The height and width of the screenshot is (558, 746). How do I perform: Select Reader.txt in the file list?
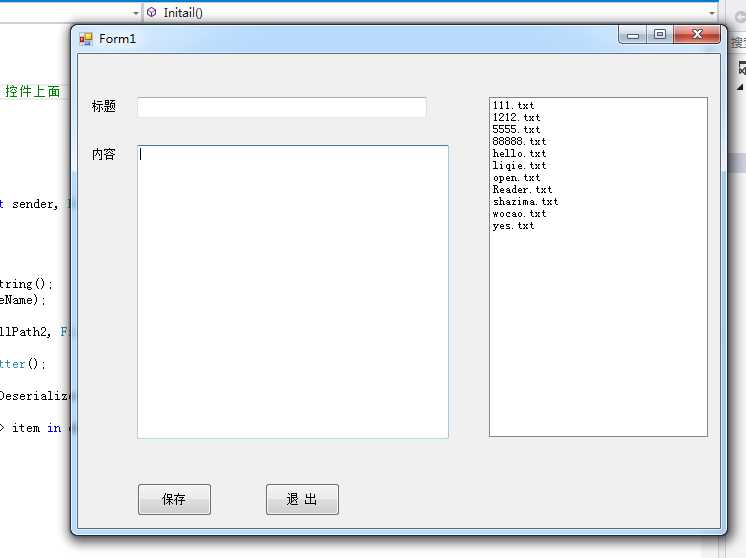(522, 189)
